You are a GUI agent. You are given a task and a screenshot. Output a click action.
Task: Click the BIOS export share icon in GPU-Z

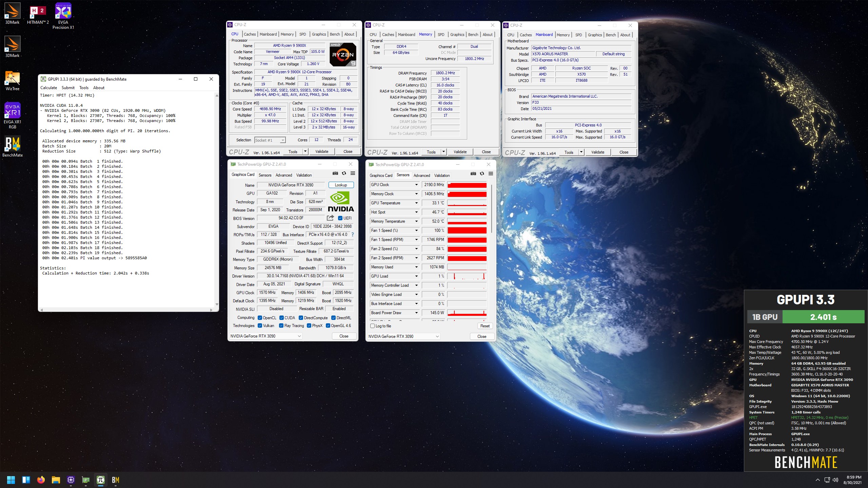click(330, 218)
